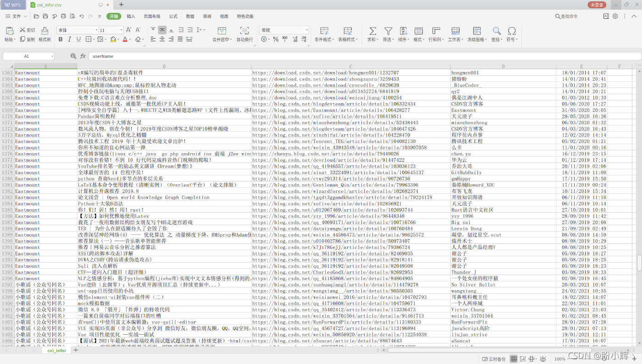Image resolution: width=642 pixels, height=364 pixels.
Task: Select the col_infor sheet tab
Action: pyautogui.click(x=58, y=351)
